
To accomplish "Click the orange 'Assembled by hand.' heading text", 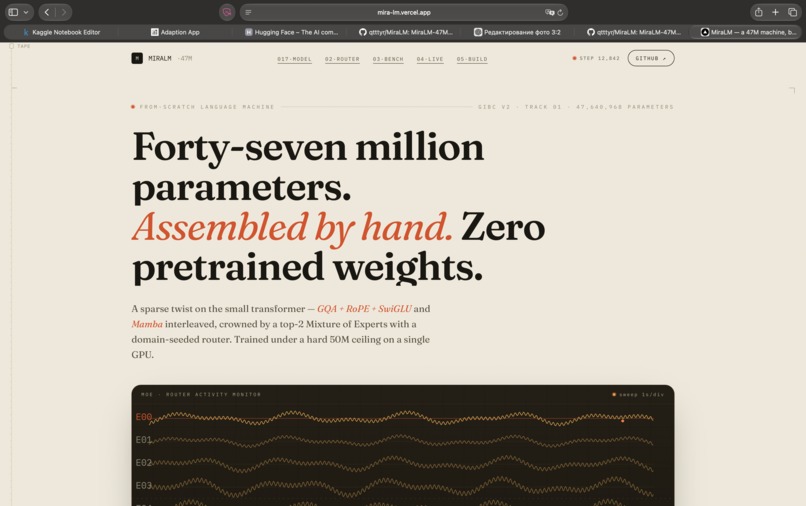I will 292,227.
